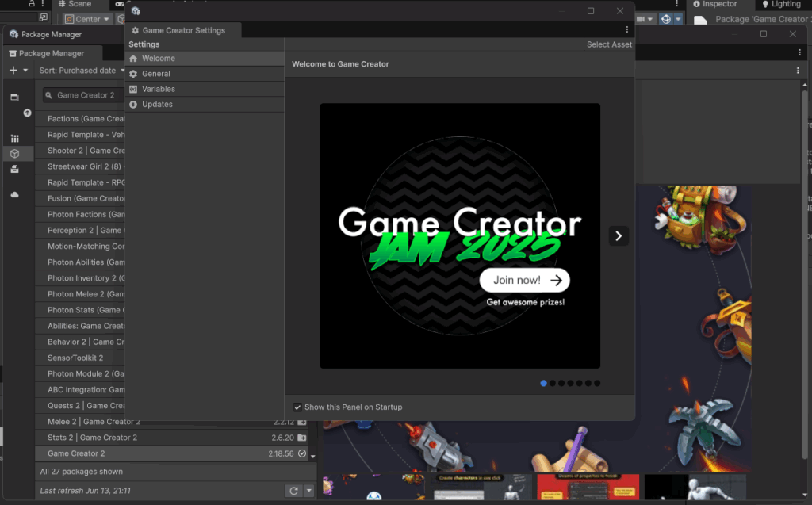Select the first blue carousel dot
812x505 pixels.
pyautogui.click(x=543, y=383)
